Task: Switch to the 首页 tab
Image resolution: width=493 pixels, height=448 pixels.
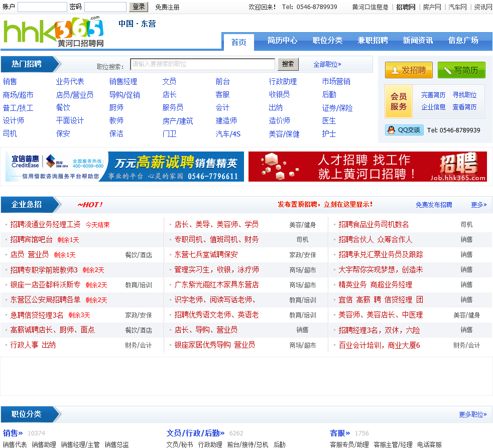Action: click(x=238, y=42)
